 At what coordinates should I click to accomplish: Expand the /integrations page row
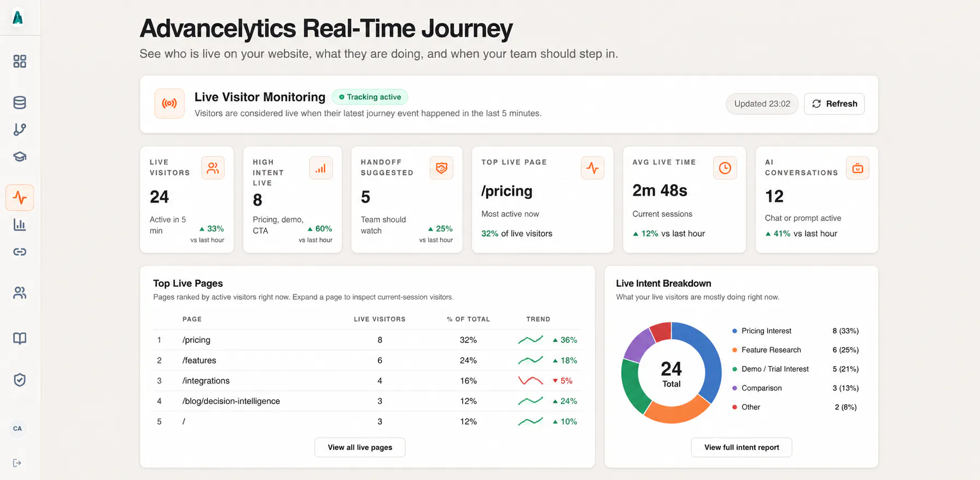tap(367, 381)
